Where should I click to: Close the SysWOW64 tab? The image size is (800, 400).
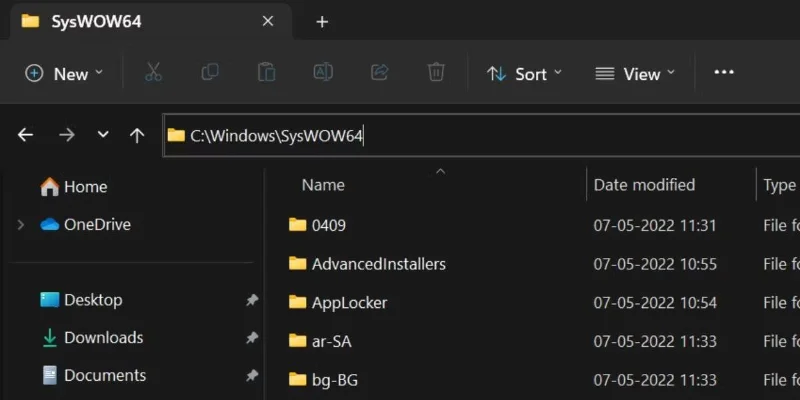[268, 21]
